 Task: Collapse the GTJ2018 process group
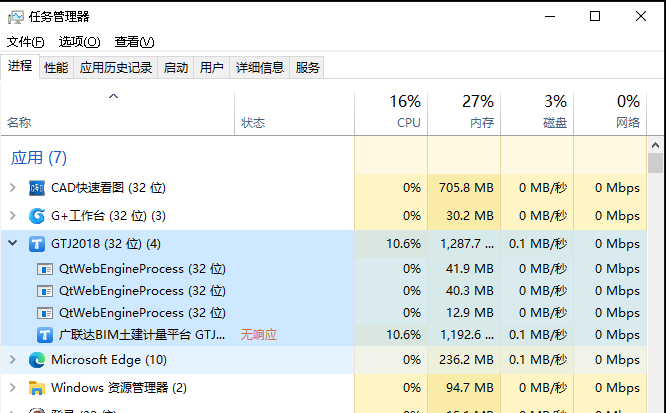click(x=13, y=243)
